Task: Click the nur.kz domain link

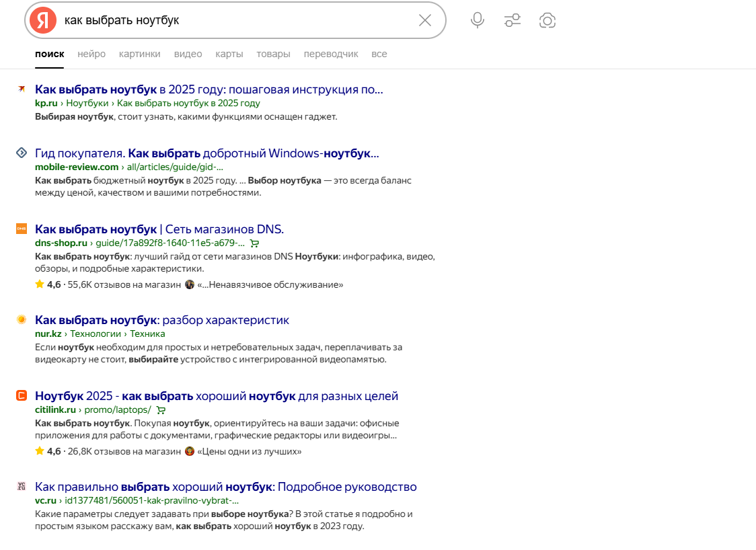Action: (48, 333)
